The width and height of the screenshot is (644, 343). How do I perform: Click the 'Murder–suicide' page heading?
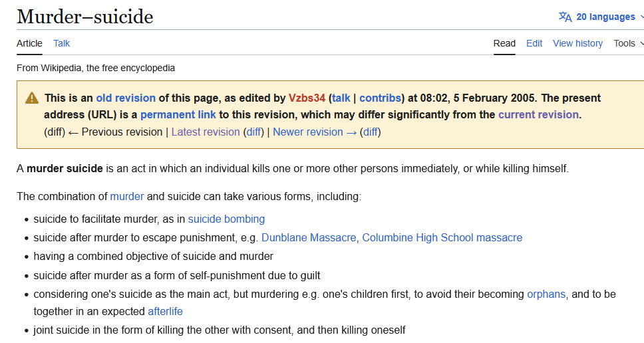click(85, 17)
